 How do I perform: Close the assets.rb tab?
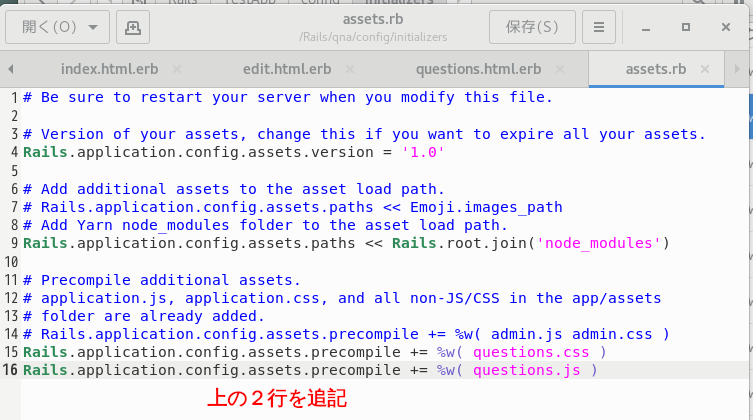click(x=704, y=69)
